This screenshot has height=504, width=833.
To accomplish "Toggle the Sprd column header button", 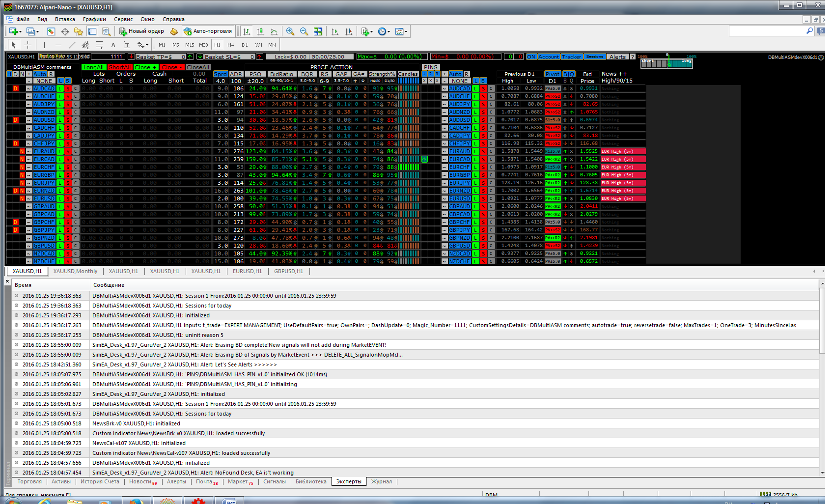I will 221,74.
